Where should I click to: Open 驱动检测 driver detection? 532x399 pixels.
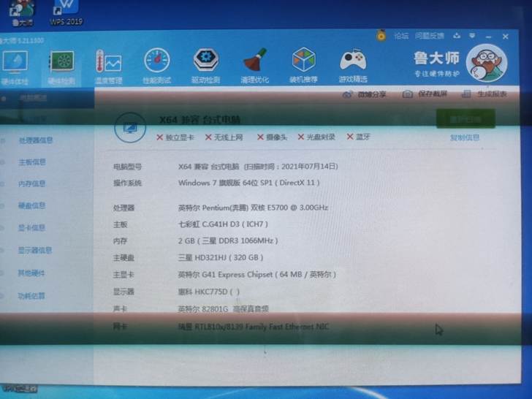click(x=205, y=66)
